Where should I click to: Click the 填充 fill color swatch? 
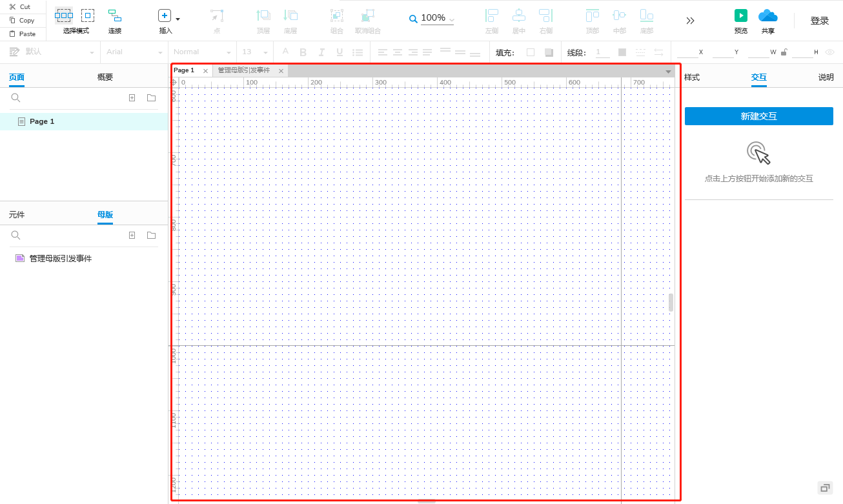coord(531,52)
